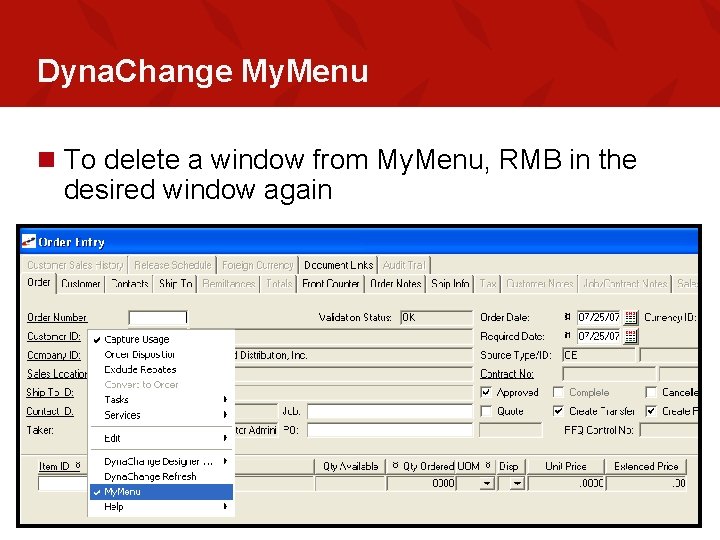Switch to the Contacts tab
Screen dimensions: 720x540
[129, 284]
